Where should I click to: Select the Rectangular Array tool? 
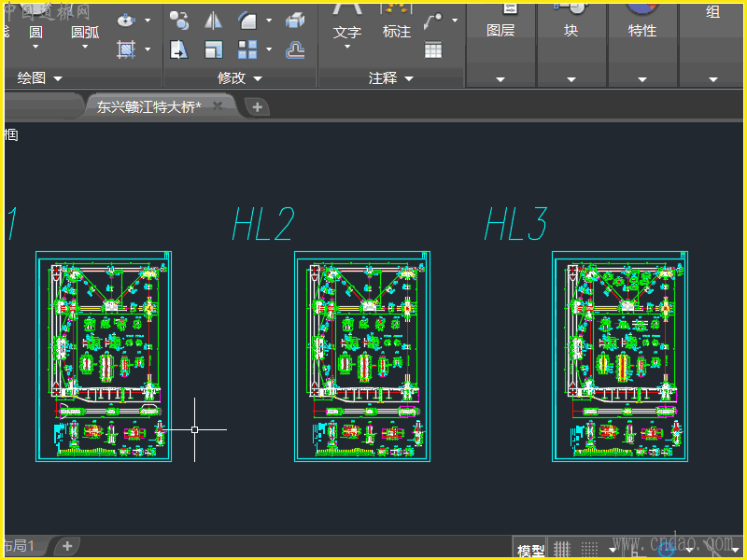(x=247, y=49)
